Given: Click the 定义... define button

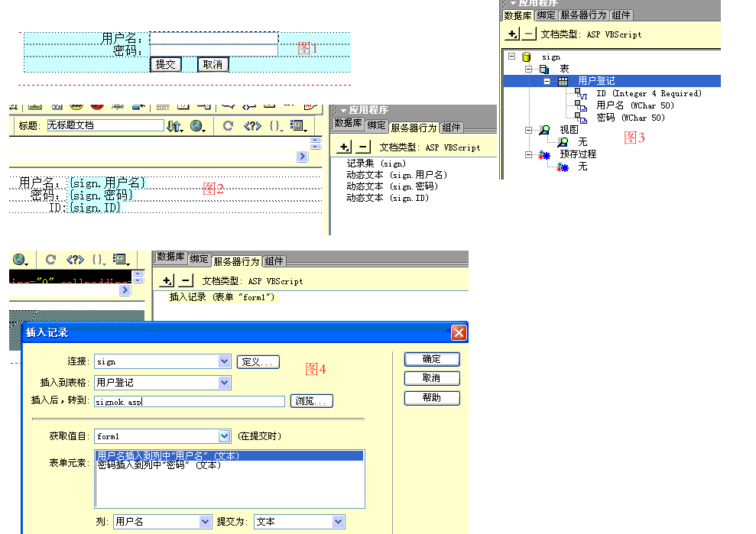Looking at the screenshot, I should [258, 362].
